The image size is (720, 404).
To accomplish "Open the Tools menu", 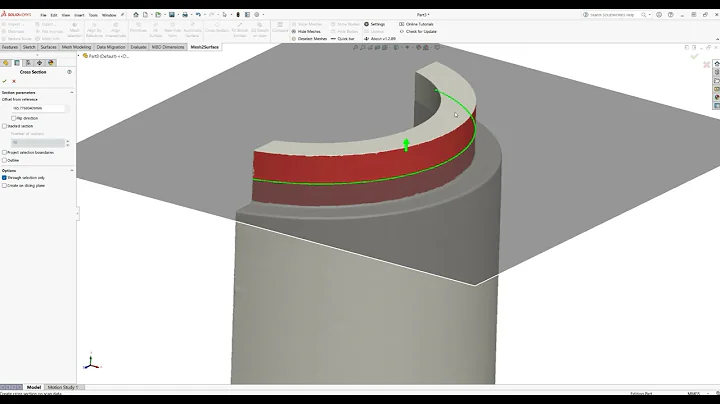I will pyautogui.click(x=93, y=15).
